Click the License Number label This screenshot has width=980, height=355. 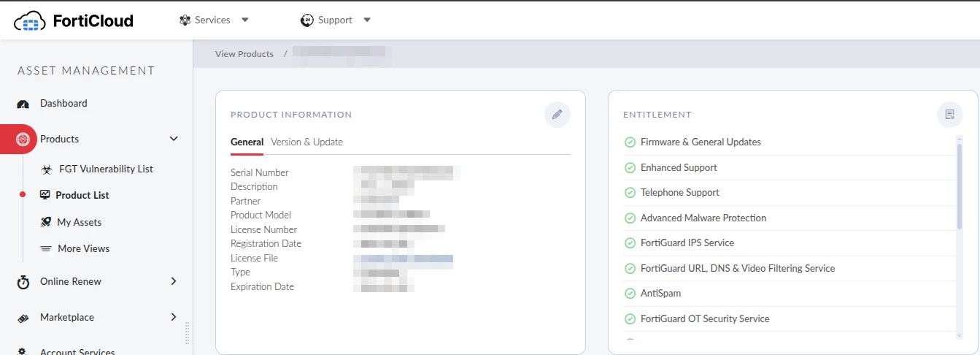(x=263, y=229)
